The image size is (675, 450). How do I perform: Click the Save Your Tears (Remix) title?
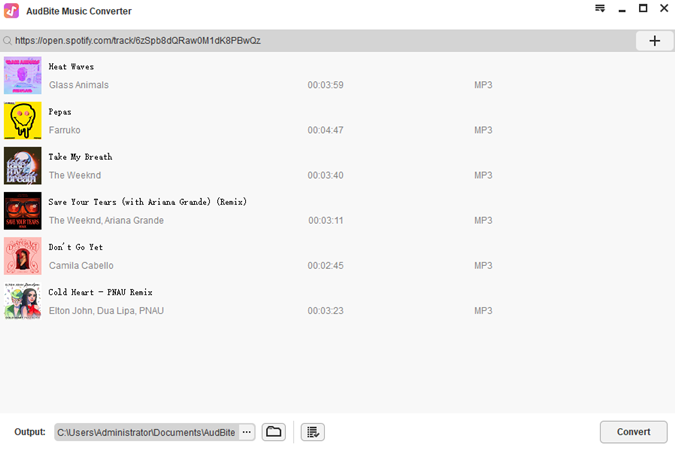point(148,202)
